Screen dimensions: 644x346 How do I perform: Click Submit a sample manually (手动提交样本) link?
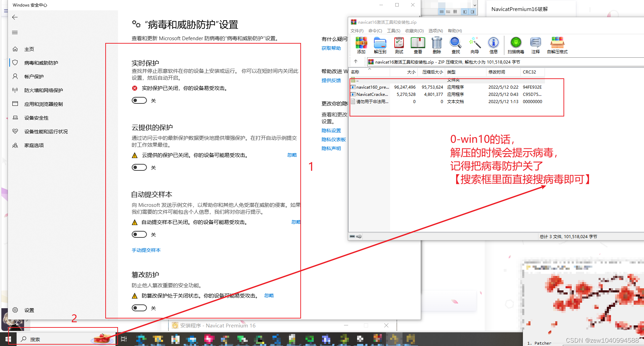[x=146, y=250]
